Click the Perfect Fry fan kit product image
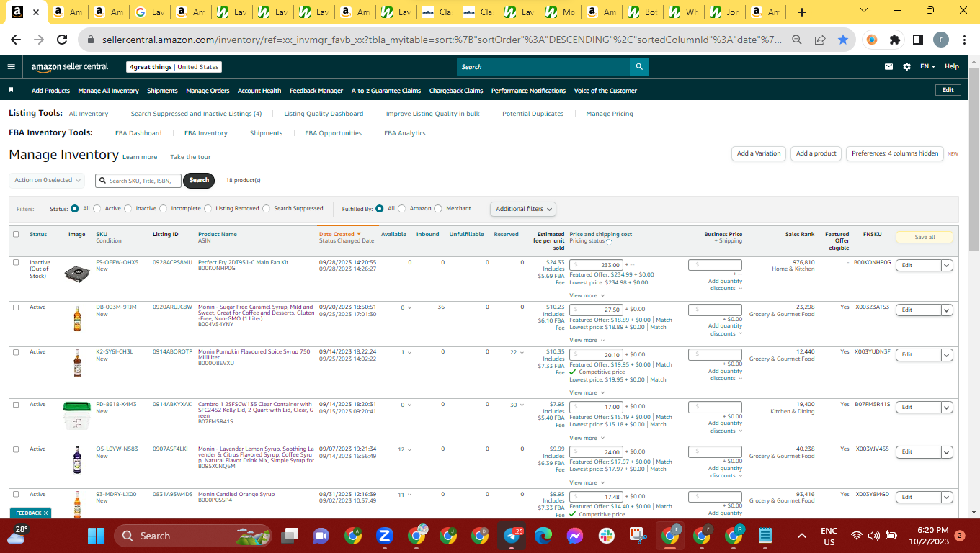The width and height of the screenshot is (980, 553). [x=76, y=273]
